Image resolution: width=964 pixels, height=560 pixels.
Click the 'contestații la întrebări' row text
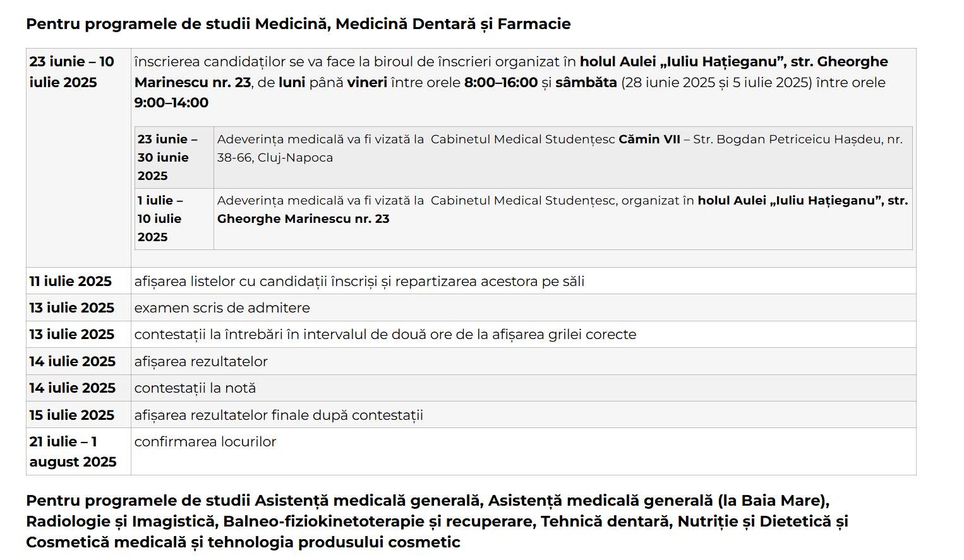385,335
